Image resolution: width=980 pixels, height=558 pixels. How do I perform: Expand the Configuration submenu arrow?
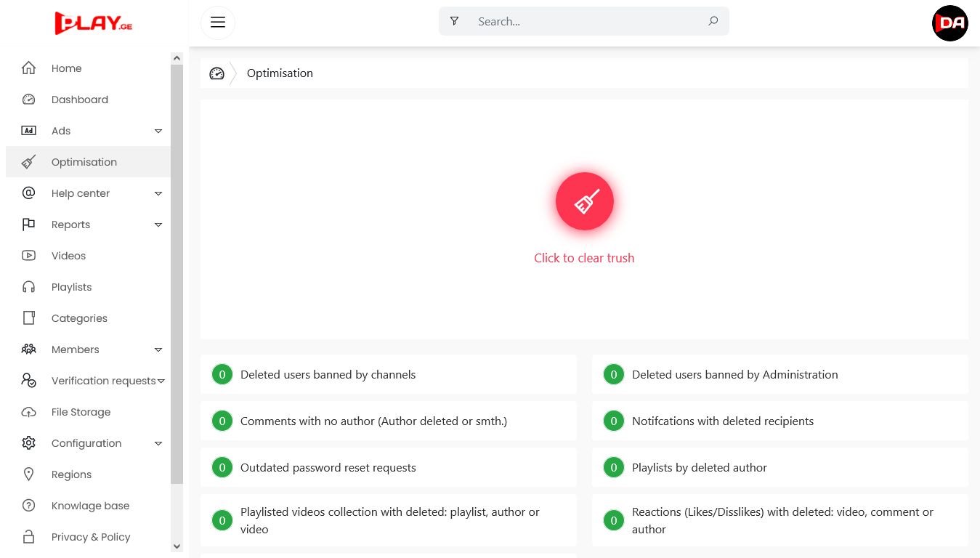pyautogui.click(x=158, y=443)
